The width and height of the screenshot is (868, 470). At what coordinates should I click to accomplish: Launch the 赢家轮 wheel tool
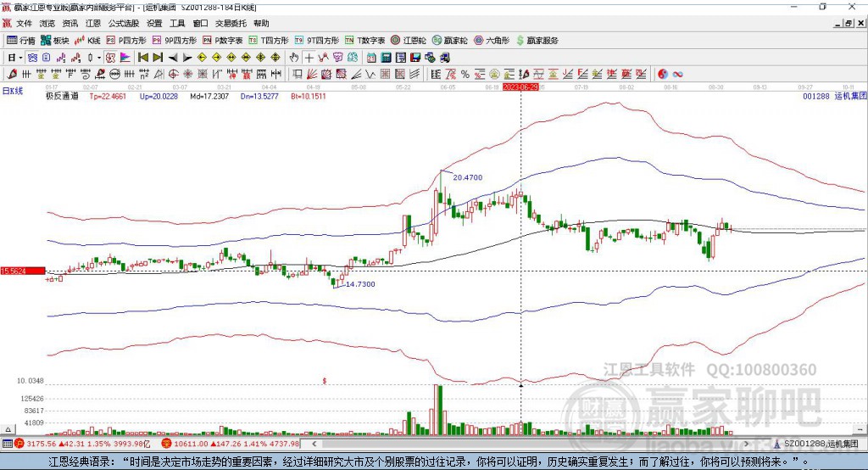450,41
